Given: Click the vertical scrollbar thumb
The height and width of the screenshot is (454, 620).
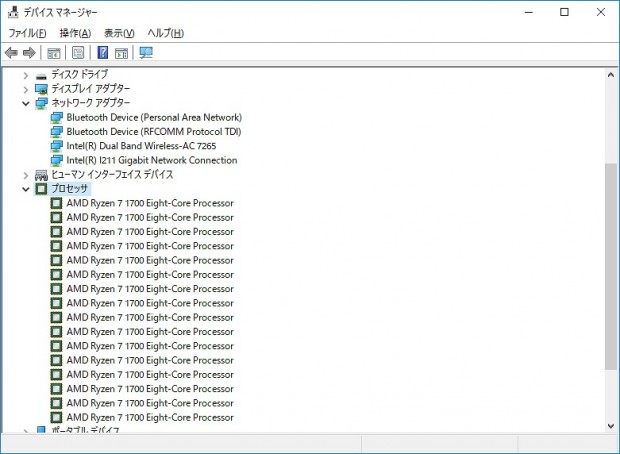Looking at the screenshot, I should point(611,266).
